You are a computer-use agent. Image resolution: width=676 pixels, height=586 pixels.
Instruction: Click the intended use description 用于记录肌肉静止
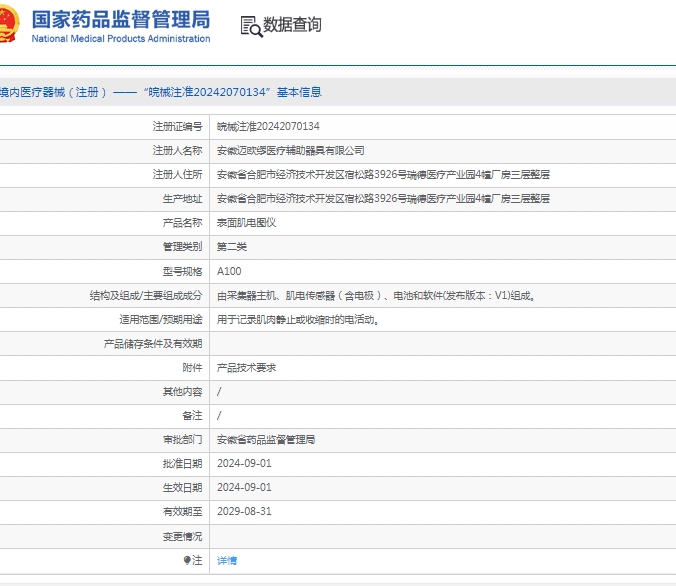click(297, 320)
